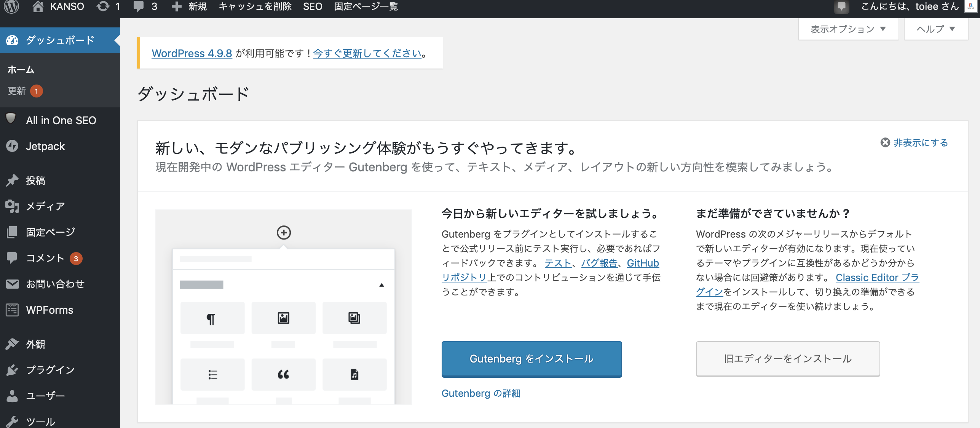Click the paragraph block icon in the preview
Image resolution: width=980 pixels, height=428 pixels.
pos(211,319)
